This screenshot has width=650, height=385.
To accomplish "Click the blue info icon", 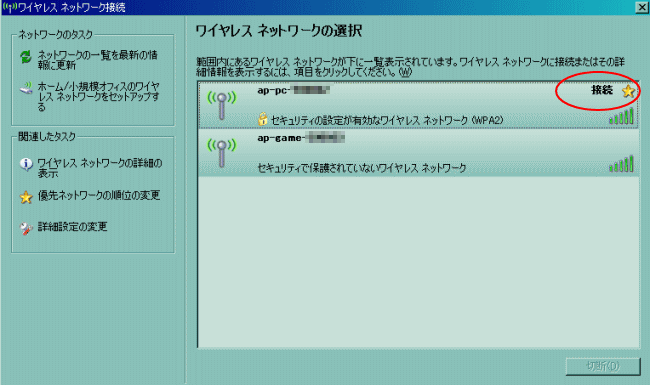I will coord(26,164).
